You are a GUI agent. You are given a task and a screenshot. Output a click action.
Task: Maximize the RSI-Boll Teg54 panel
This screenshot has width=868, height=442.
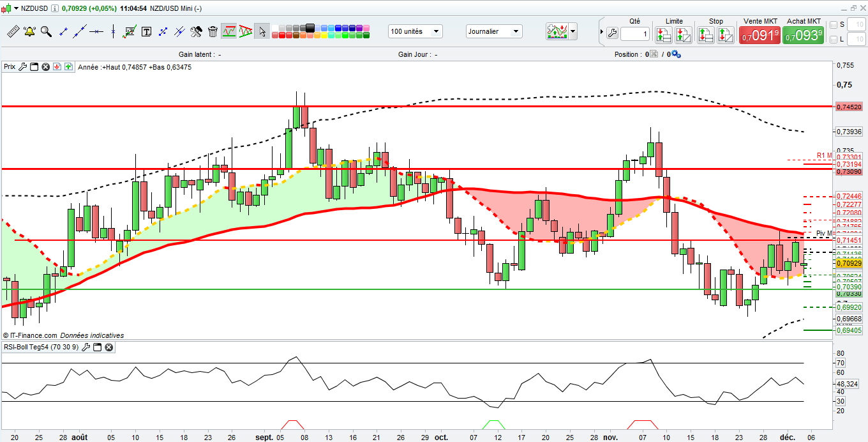point(98,347)
